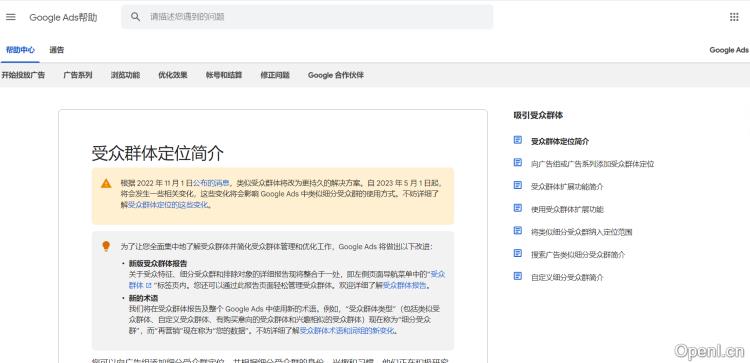Click the article icon beside 受众群体定位简介
The height and width of the screenshot is (363, 750).
pyautogui.click(x=518, y=140)
